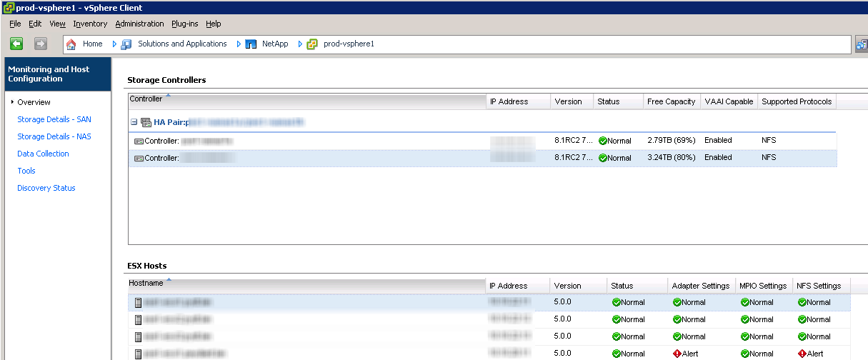The width and height of the screenshot is (868, 360).
Task: Open Storage Details - NAS
Action: pyautogui.click(x=54, y=136)
